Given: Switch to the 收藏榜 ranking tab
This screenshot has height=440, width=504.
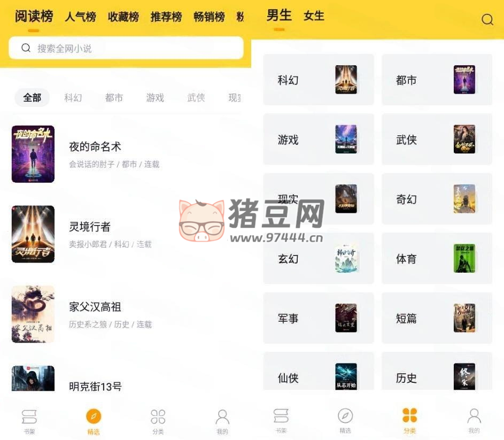Looking at the screenshot, I should (x=123, y=17).
